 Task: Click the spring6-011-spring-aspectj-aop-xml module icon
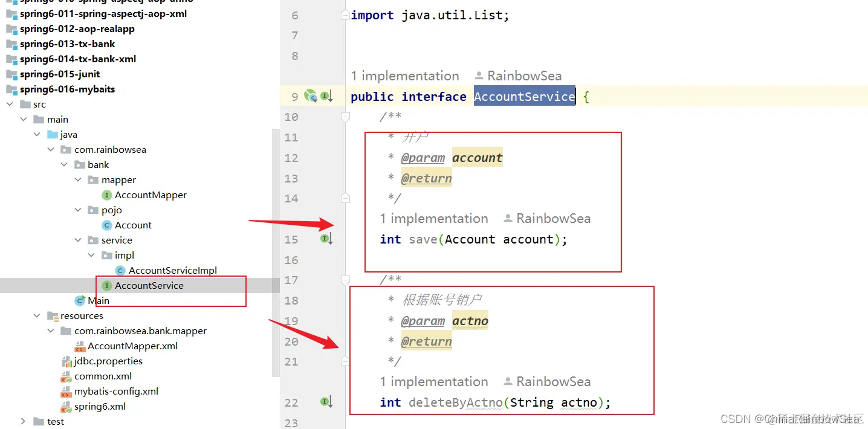[11, 14]
